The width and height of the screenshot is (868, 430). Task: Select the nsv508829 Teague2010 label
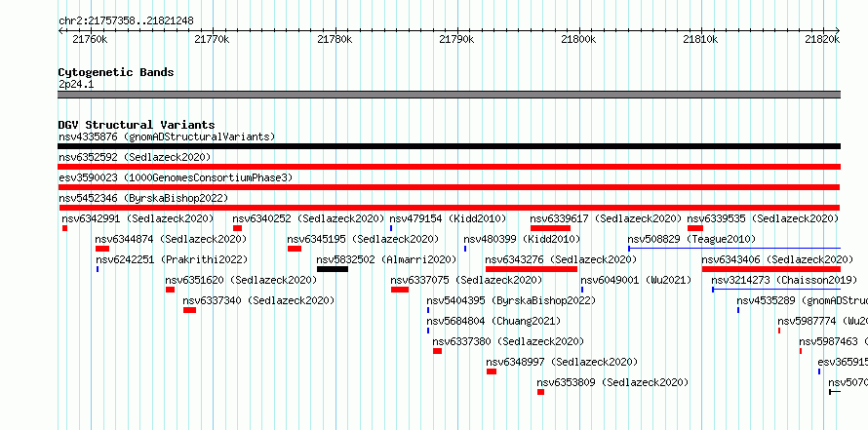coord(691,239)
